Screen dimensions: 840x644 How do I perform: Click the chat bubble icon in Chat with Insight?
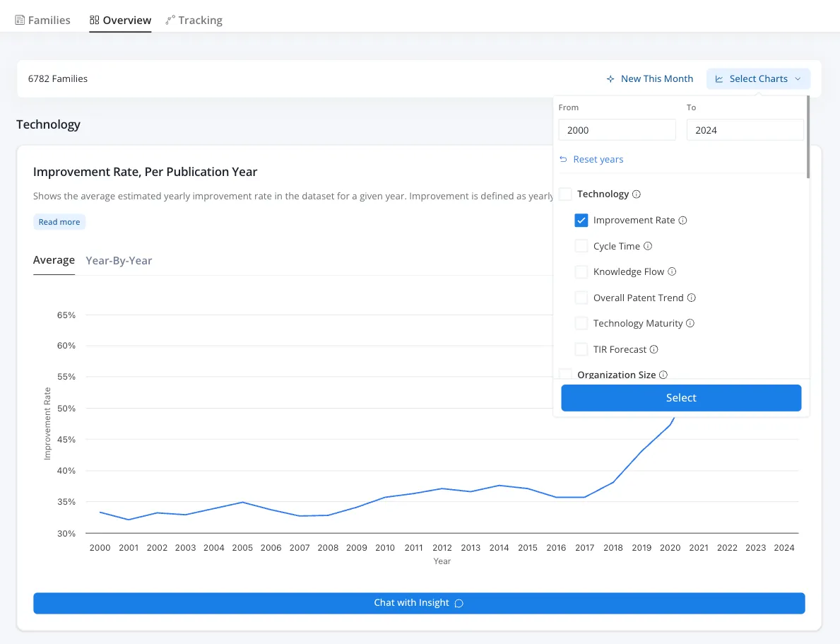(x=459, y=603)
